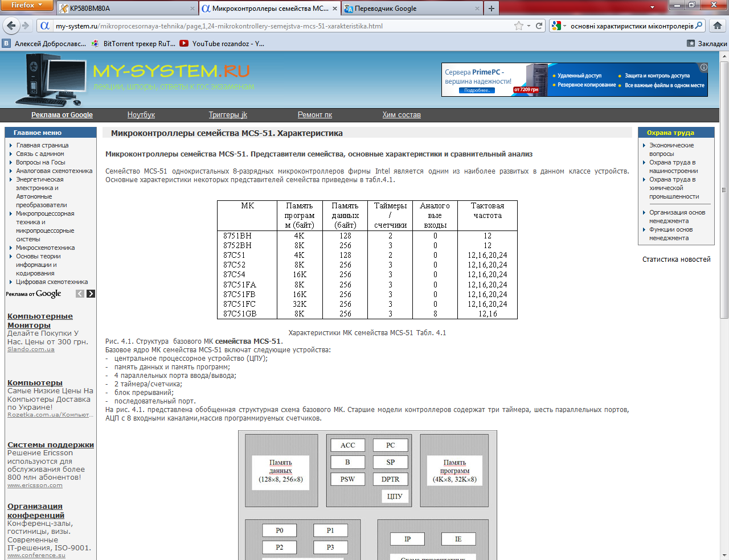The image size is (729, 560).
Task: Close the KP580BM80A tab
Action: (192, 9)
